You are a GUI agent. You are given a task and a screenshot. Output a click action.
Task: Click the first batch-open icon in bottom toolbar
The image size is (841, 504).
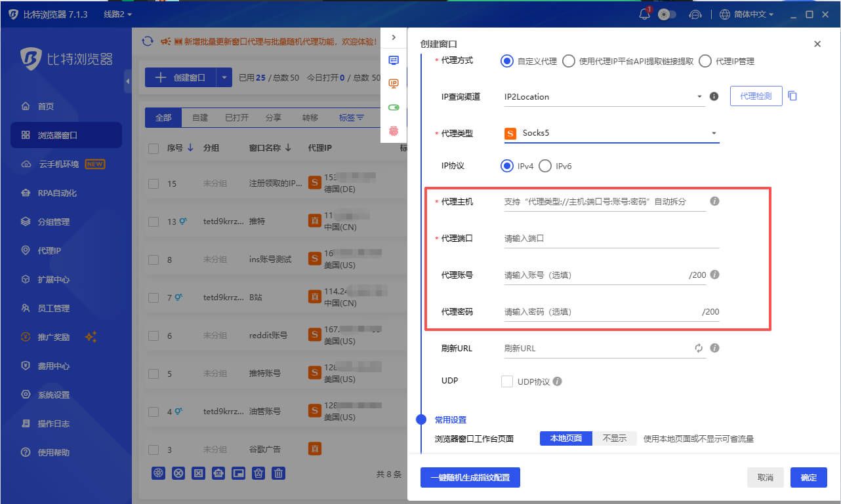(158, 473)
